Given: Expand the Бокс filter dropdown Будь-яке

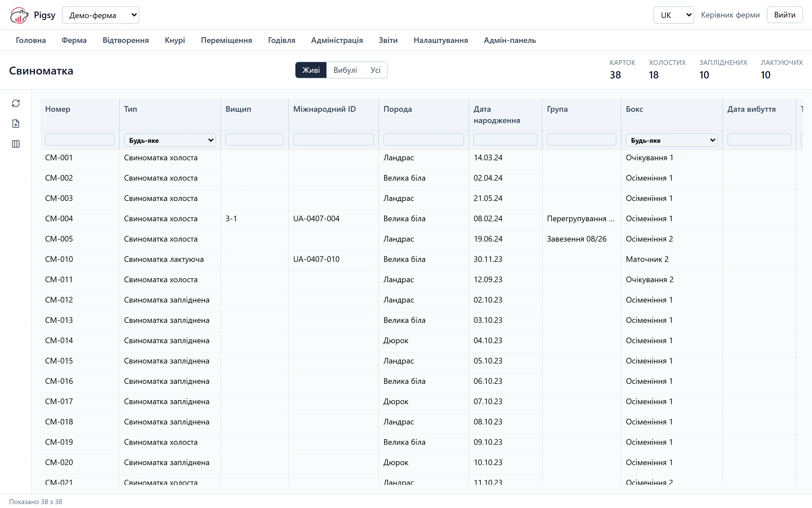Looking at the screenshot, I should 671,140.
